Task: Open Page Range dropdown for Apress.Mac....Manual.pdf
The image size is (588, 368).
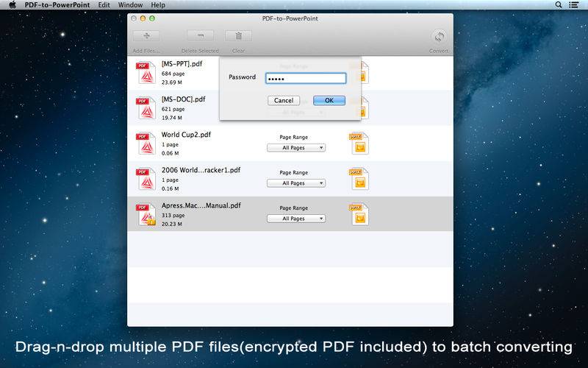Action: pyautogui.click(x=296, y=219)
